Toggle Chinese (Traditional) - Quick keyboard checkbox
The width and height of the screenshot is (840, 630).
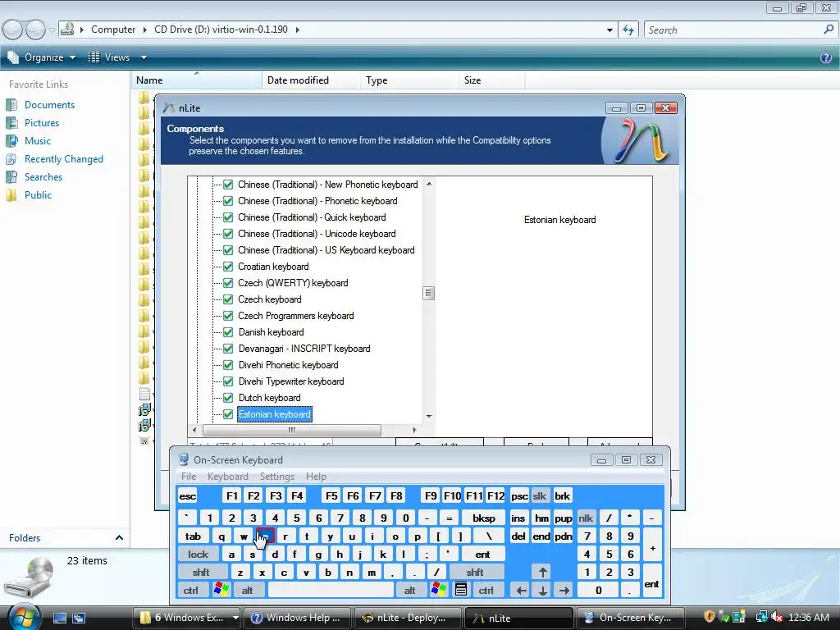point(228,217)
